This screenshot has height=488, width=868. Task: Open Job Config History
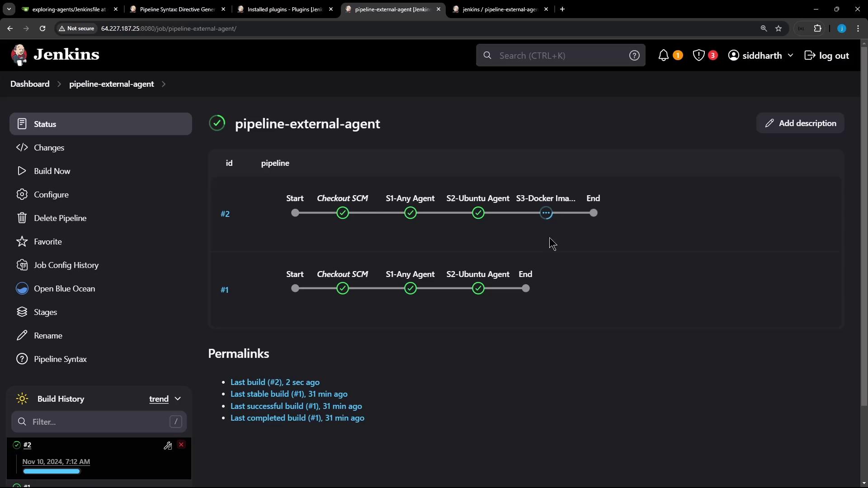(66, 265)
